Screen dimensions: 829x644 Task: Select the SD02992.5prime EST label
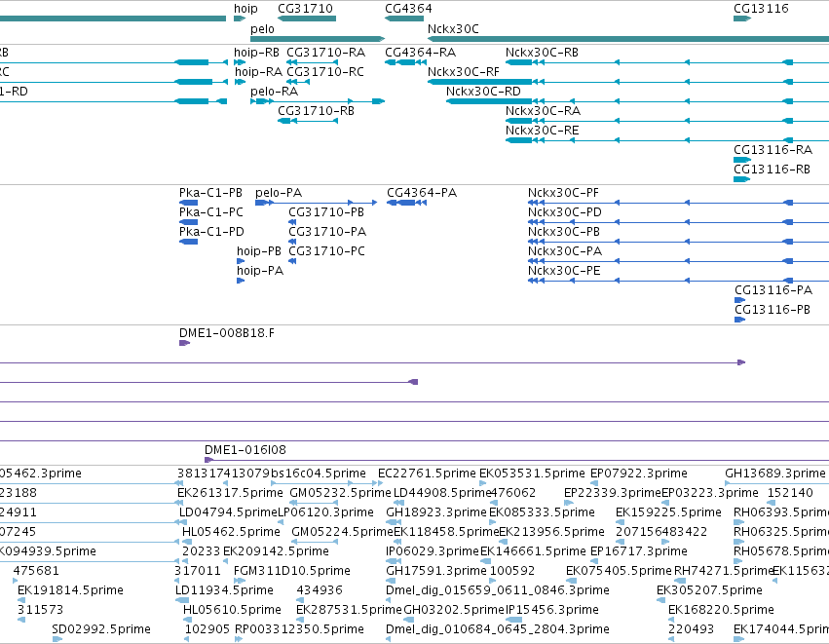(x=101, y=629)
